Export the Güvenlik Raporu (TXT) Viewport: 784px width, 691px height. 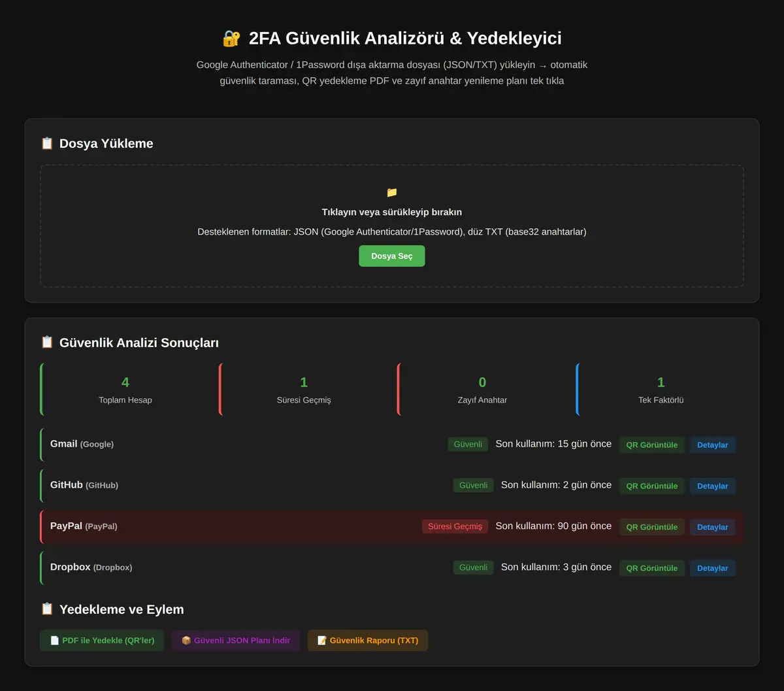[368, 641]
